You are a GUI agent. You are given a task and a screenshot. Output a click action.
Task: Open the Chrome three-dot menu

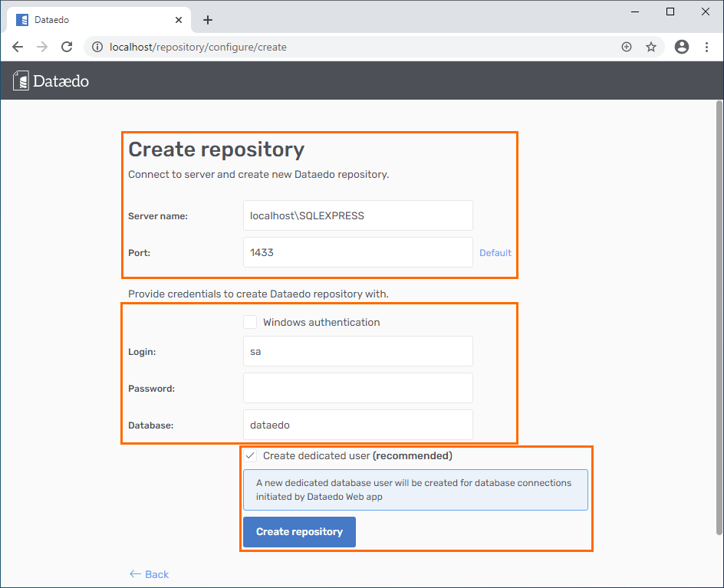tap(706, 47)
